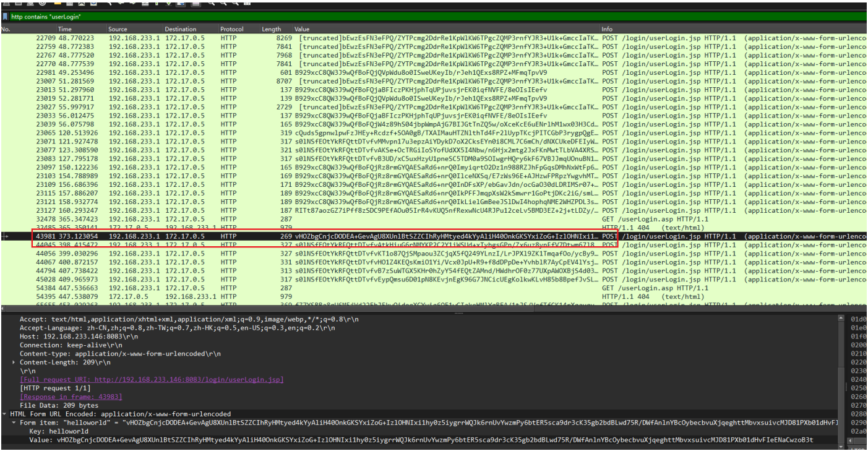This screenshot has height=451, width=868.
Task: Select the Key: helloworld line
Action: coord(59,431)
